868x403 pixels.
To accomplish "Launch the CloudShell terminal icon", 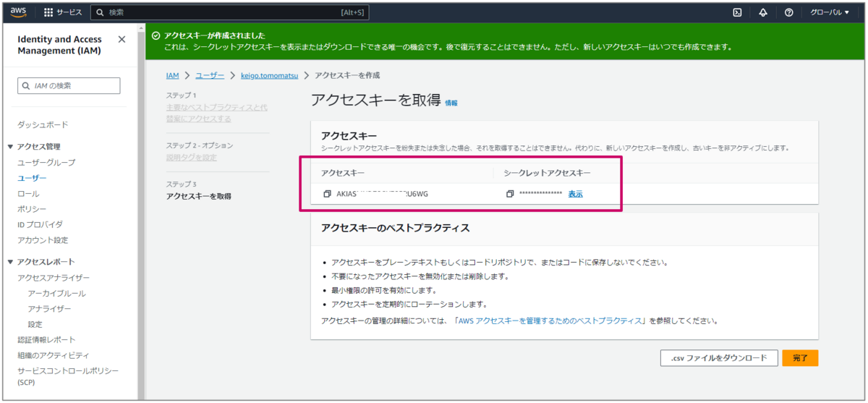I will coord(737,12).
